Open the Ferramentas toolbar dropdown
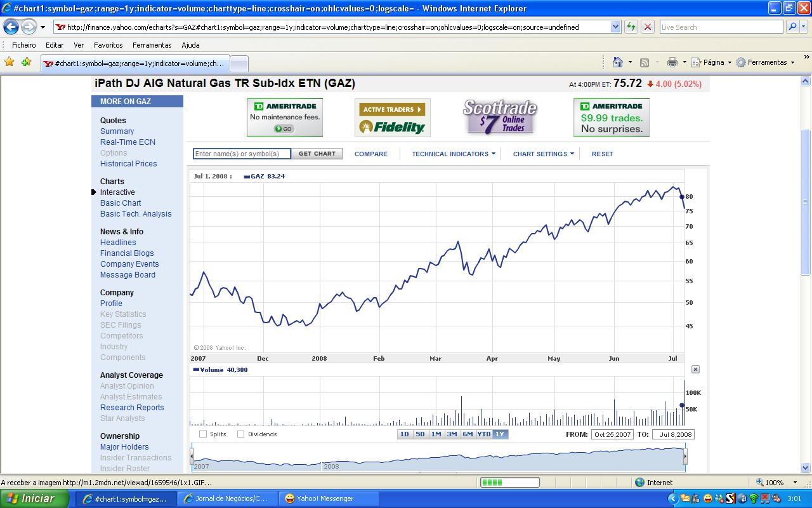This screenshot has width=812, height=508. pos(765,62)
